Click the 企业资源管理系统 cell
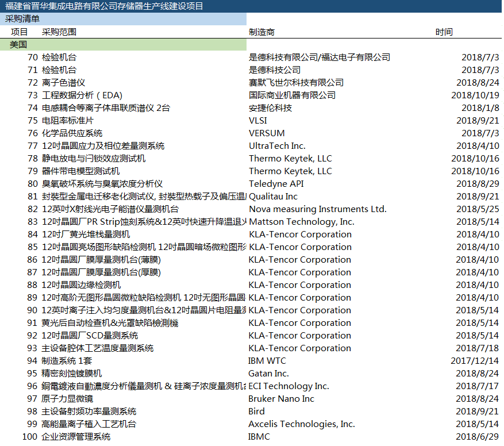The height and width of the screenshot is (446, 504). pos(76,437)
